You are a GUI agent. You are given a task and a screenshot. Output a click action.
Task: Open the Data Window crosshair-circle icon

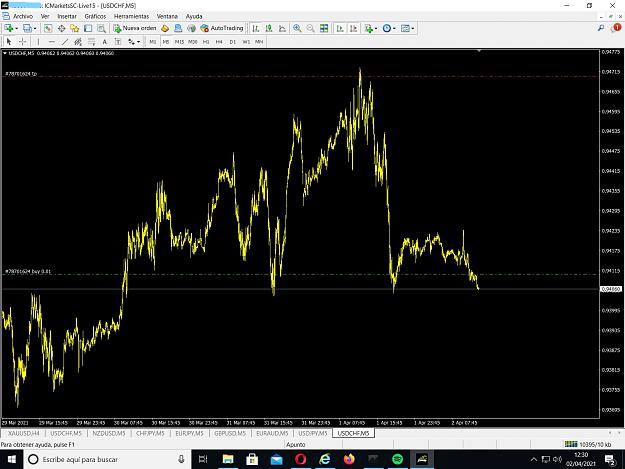61,28
